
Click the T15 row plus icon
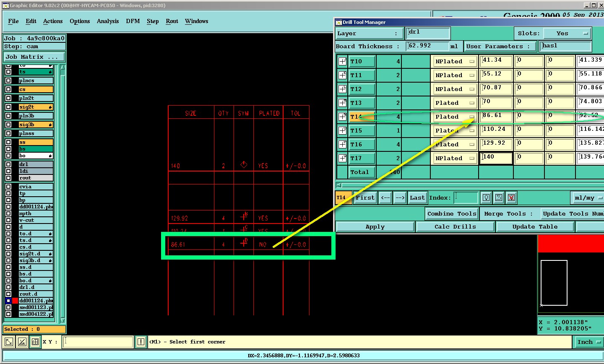(342, 130)
